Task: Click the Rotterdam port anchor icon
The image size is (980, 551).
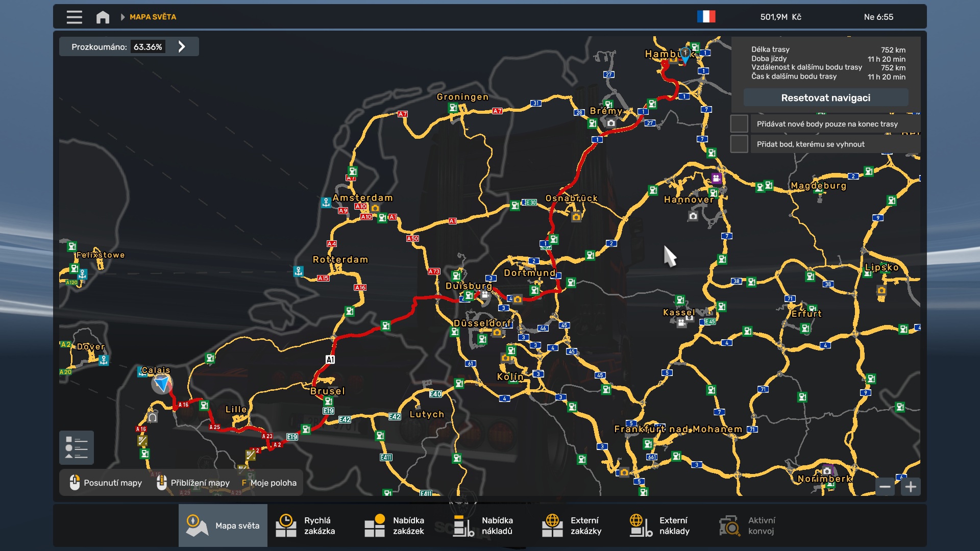Action: click(299, 271)
